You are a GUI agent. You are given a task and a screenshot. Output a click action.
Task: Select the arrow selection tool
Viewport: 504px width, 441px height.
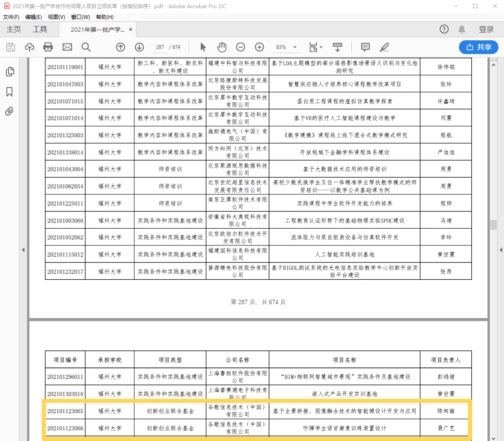coord(203,47)
